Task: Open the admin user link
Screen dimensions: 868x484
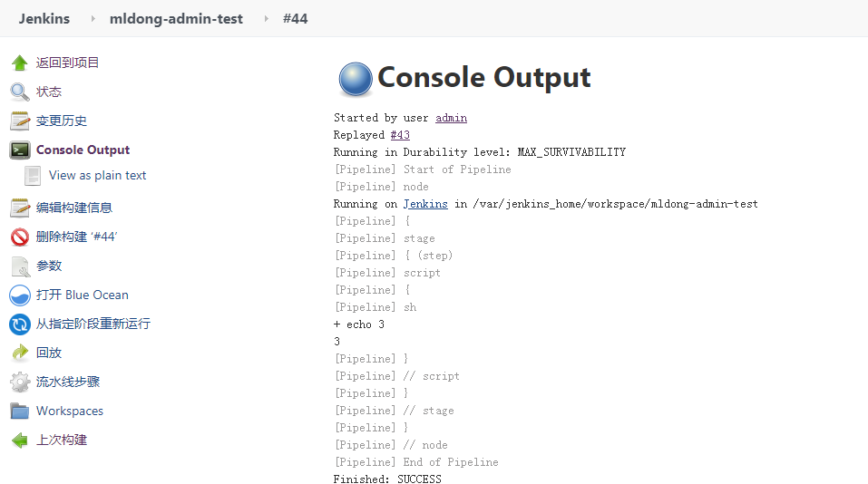Action: (451, 118)
